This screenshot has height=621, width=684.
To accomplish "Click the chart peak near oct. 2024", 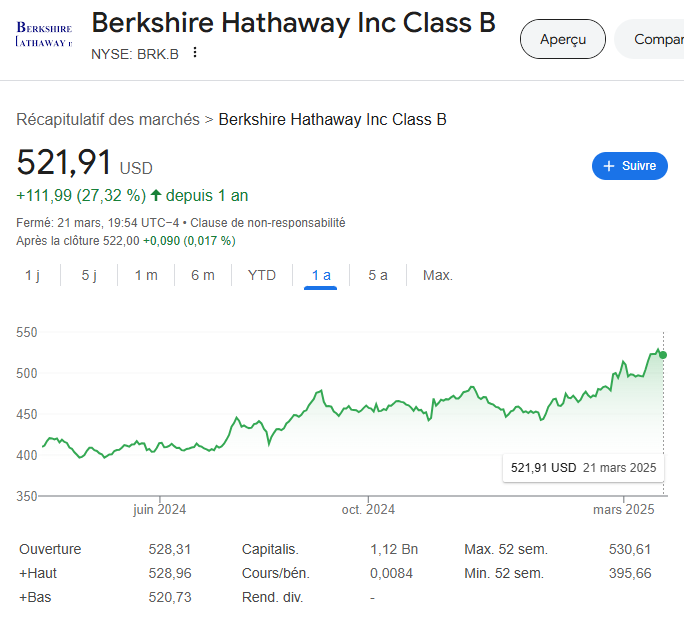I will point(321,391).
